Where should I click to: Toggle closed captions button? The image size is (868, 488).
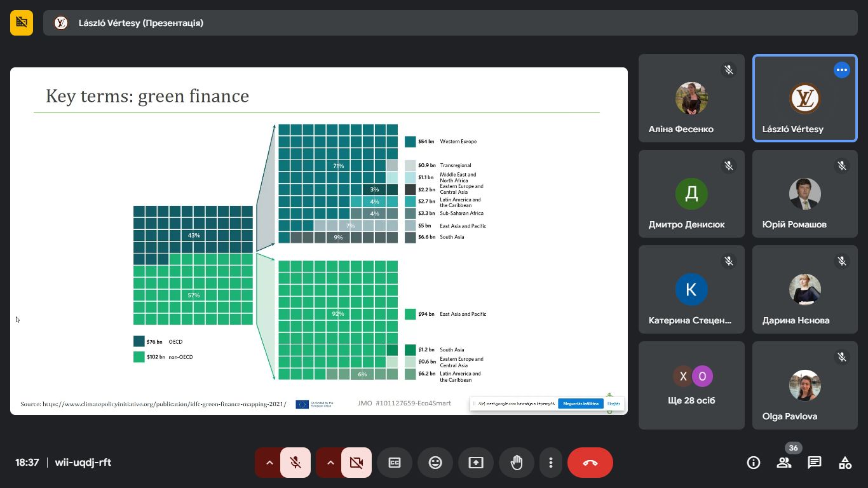395,463
